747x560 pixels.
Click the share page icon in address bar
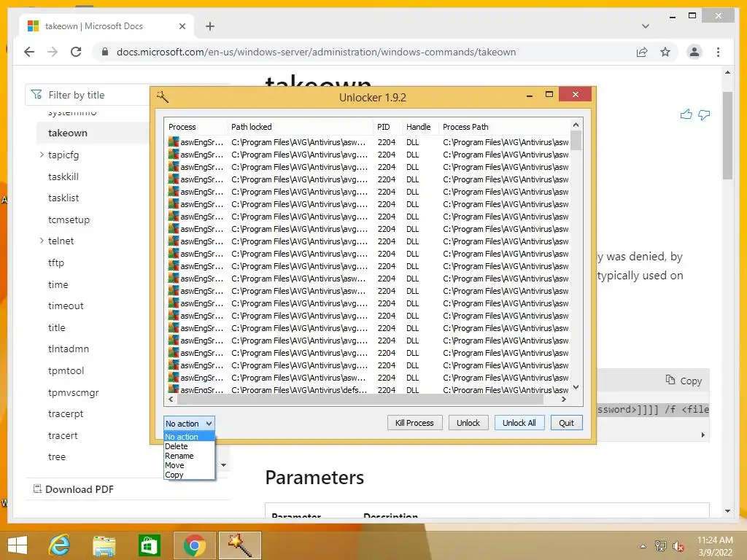[642, 52]
